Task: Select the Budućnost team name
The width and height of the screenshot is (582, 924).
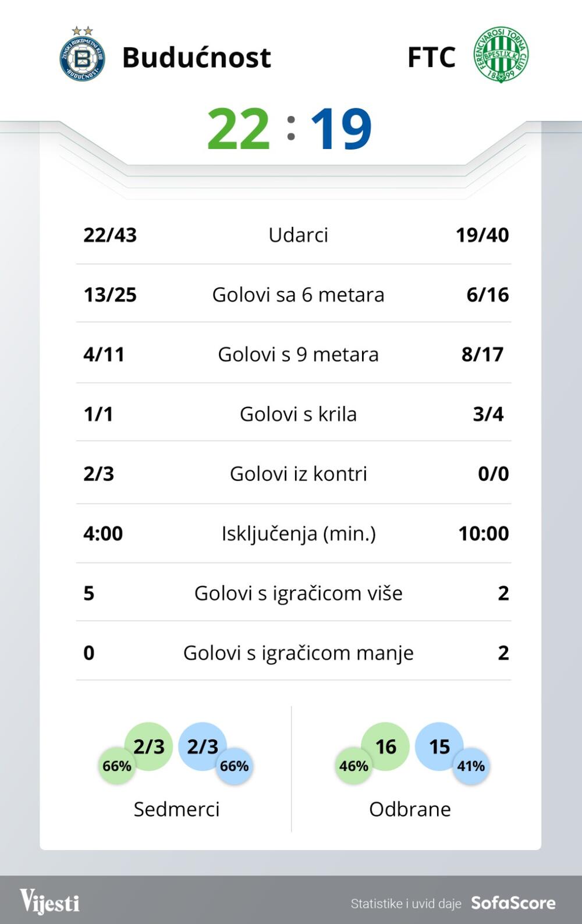Action: (x=197, y=57)
